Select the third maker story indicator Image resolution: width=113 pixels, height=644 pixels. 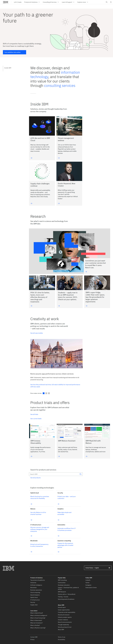tap(49, 393)
